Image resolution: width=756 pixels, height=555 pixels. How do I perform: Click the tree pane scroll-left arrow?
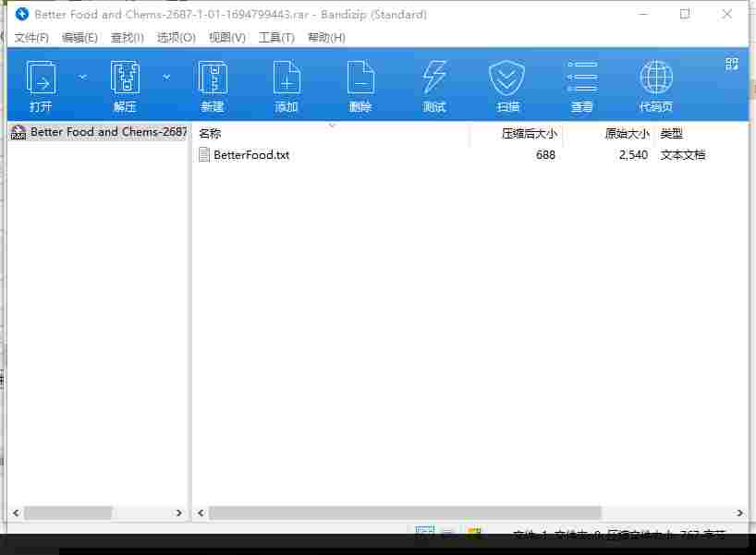pos(16,513)
